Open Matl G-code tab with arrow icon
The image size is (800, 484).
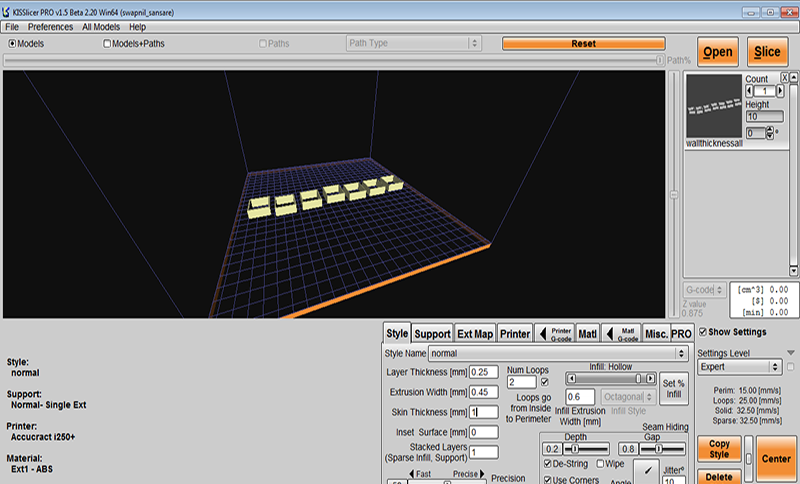(621, 334)
